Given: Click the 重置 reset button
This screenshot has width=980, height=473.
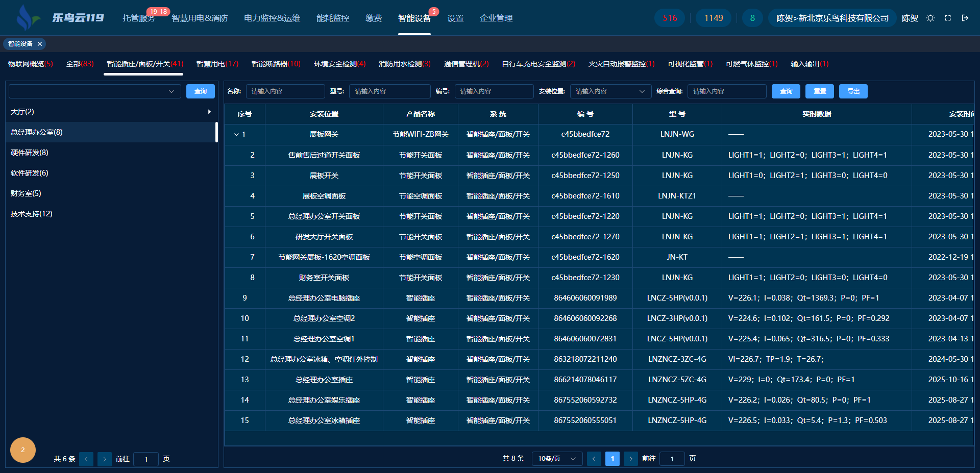Looking at the screenshot, I should pyautogui.click(x=820, y=91).
